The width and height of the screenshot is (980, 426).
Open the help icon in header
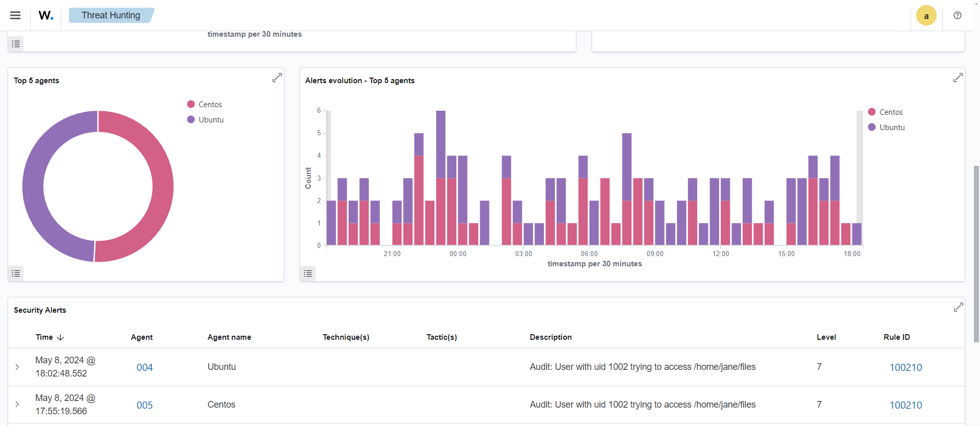tap(958, 15)
